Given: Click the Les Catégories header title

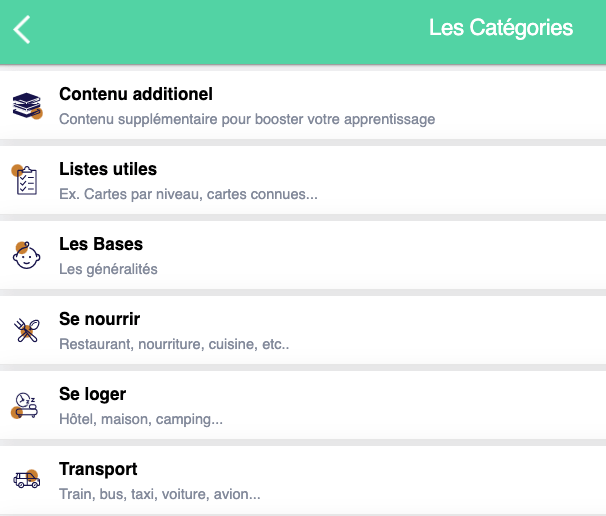Looking at the screenshot, I should click(x=501, y=28).
